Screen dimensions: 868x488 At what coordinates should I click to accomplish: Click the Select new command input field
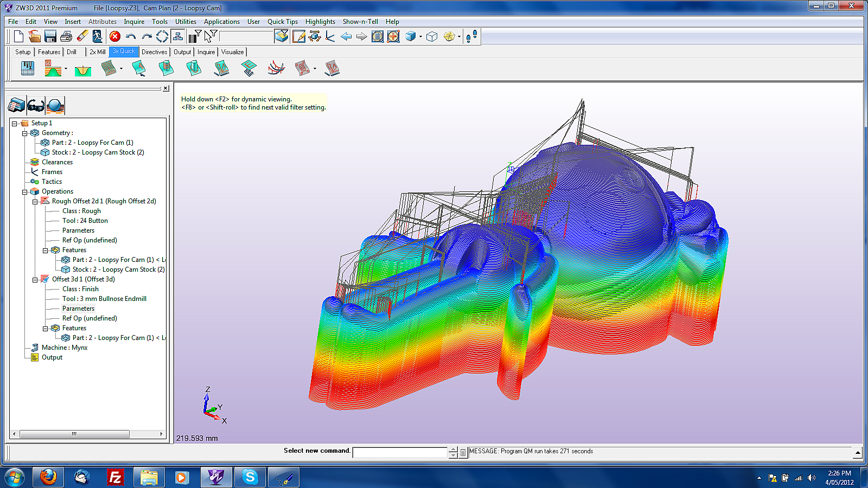tap(400, 452)
